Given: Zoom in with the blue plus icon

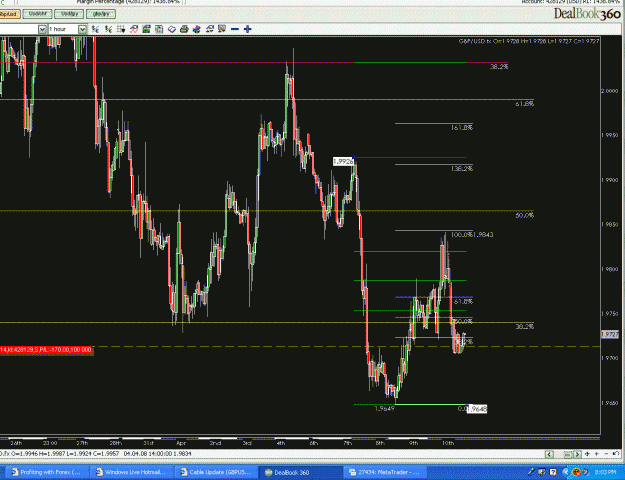Looking at the screenshot, I should point(248,29).
